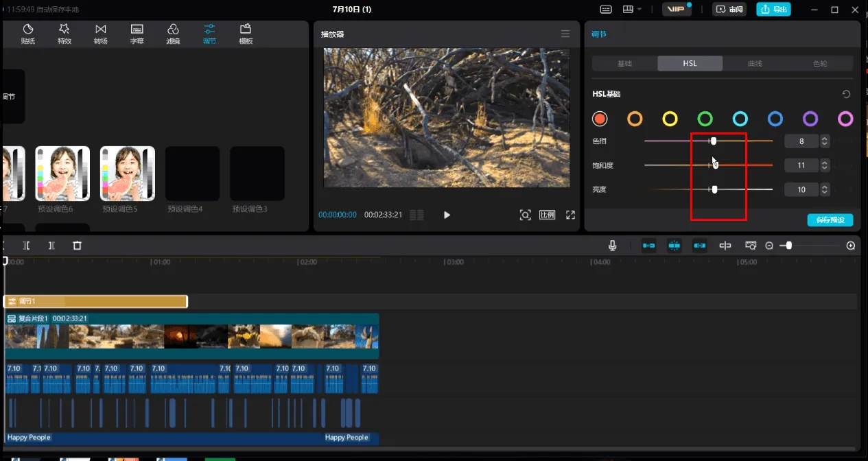Click the 保存预设 button
This screenshot has height=461, width=868.
pyautogui.click(x=830, y=220)
